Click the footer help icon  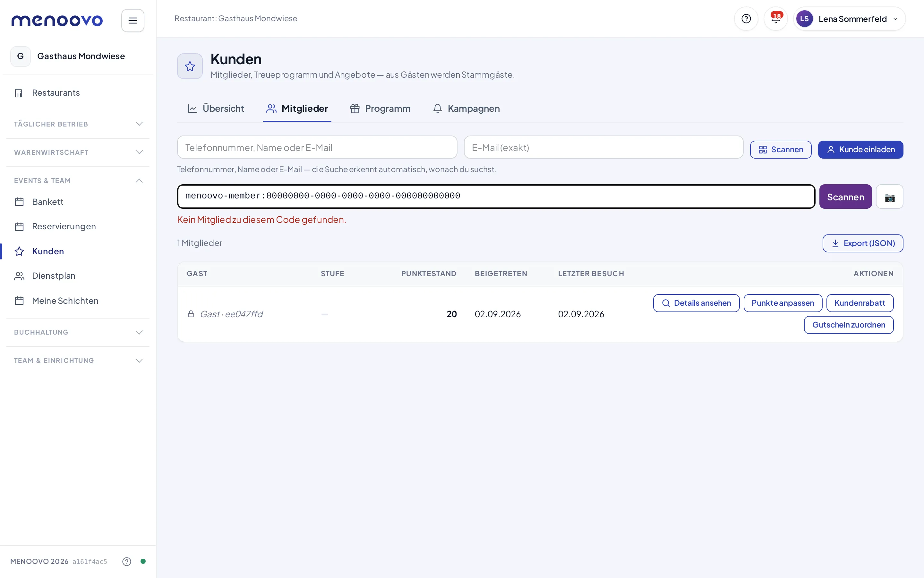click(x=127, y=561)
